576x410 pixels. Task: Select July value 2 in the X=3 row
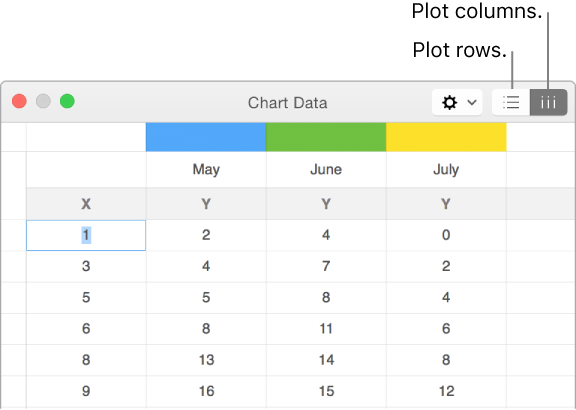point(446,266)
